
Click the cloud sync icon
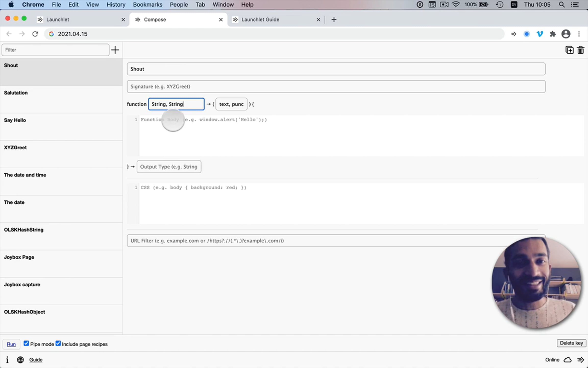pyautogui.click(x=568, y=360)
